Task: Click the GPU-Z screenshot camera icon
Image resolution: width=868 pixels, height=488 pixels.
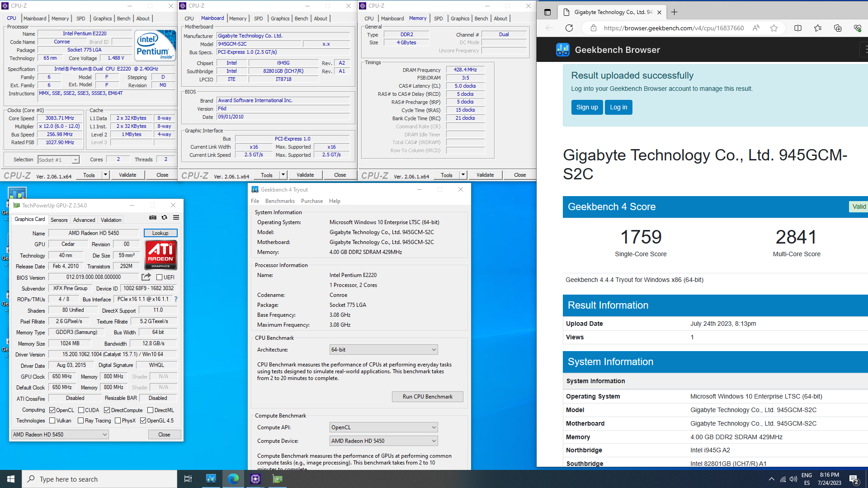Action: click(153, 217)
